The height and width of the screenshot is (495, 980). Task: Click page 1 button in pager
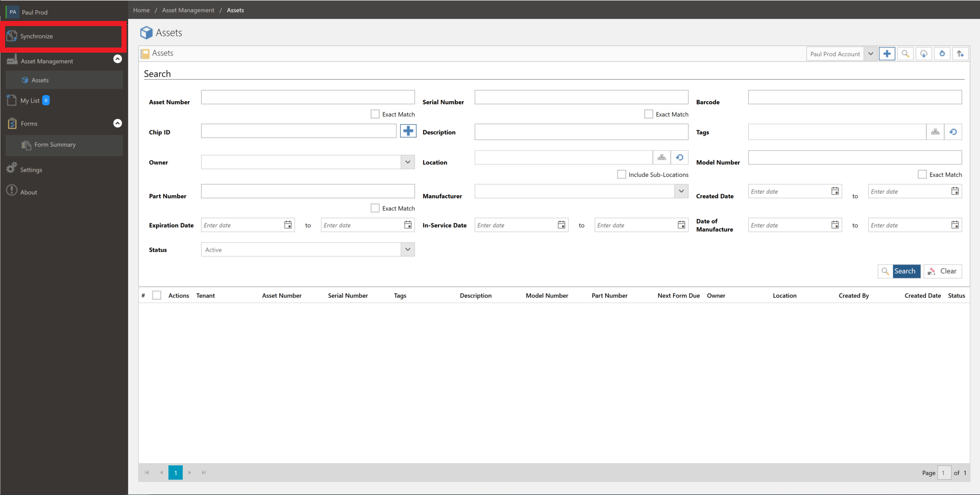pyautogui.click(x=176, y=473)
